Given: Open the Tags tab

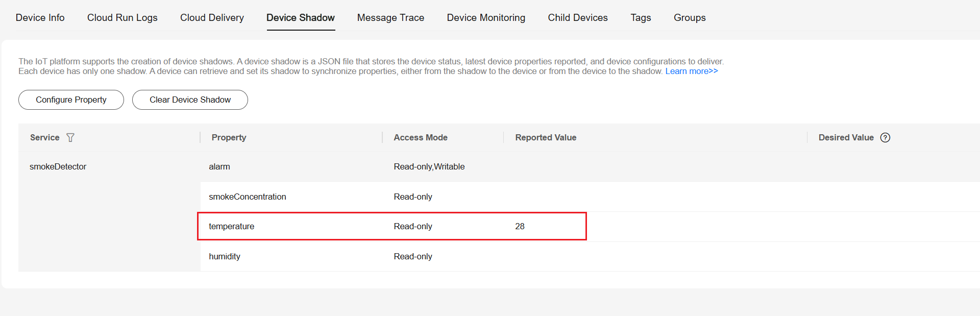Looking at the screenshot, I should 641,18.
